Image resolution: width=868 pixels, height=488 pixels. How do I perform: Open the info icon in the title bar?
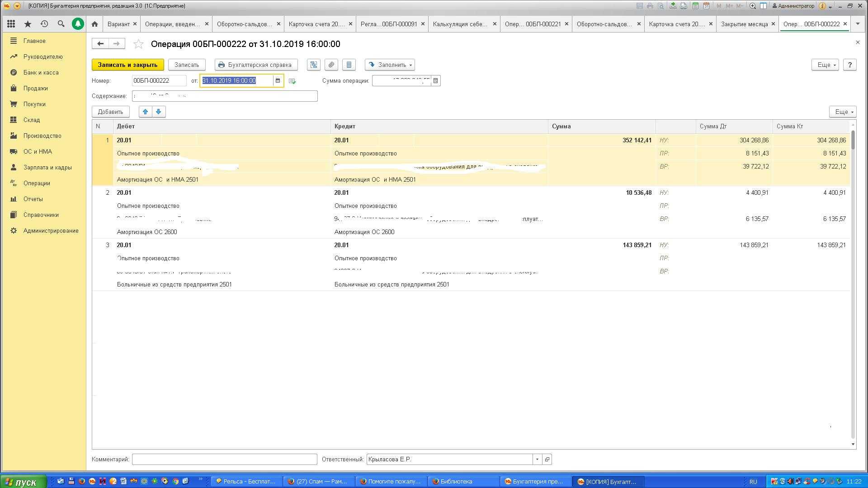click(x=822, y=6)
